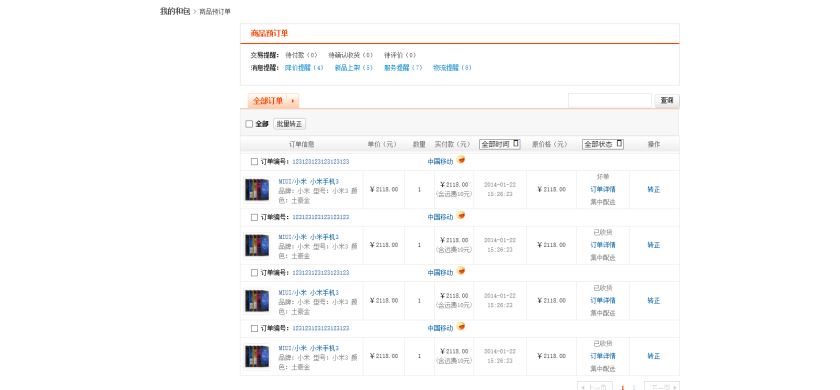The image size is (840, 390).
Task: Open 订单详情 for the fourth order
Action: pos(603,356)
